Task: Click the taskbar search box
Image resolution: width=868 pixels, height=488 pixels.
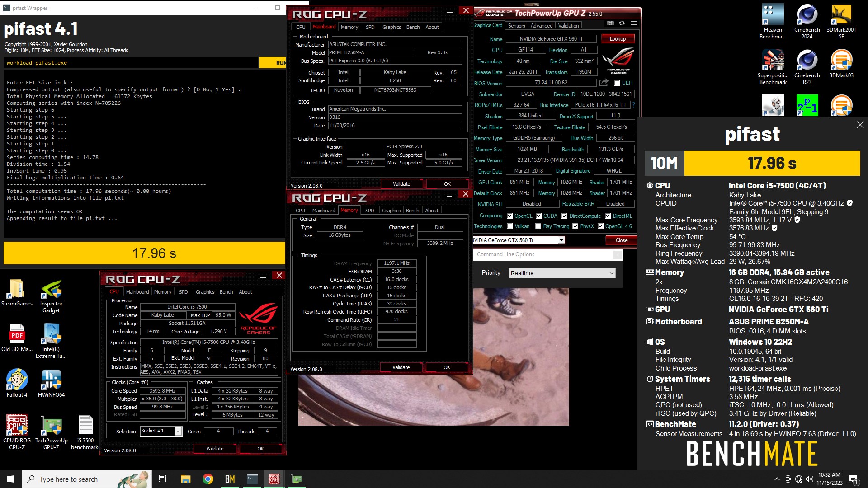Action: click(x=87, y=479)
